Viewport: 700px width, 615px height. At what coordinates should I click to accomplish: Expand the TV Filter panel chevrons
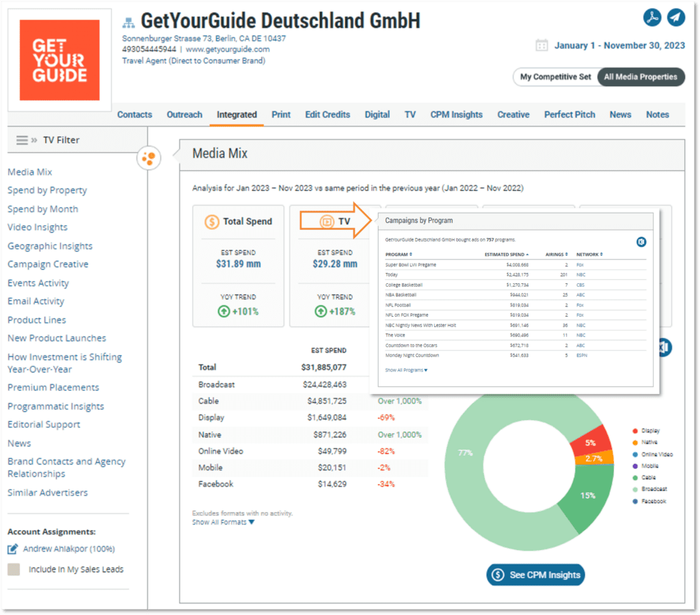34,140
